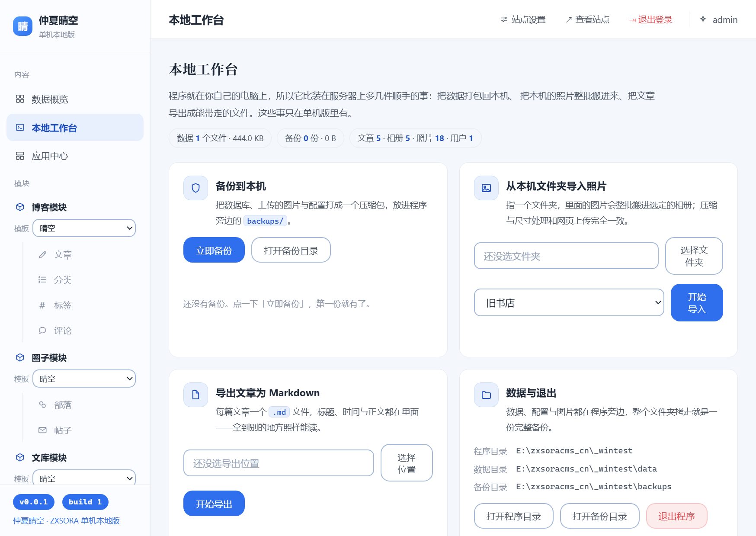Click the folder icon beside 数据与退出
The width and height of the screenshot is (756, 536).
[x=486, y=395]
